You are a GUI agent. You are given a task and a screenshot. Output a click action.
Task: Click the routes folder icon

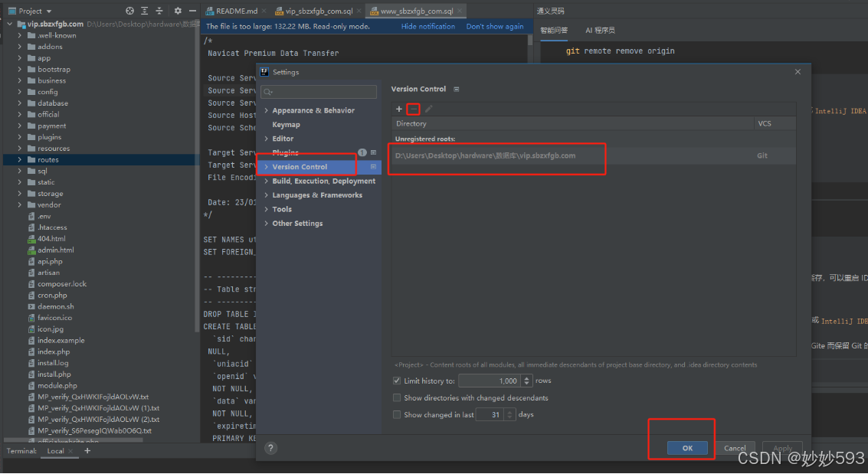31,160
